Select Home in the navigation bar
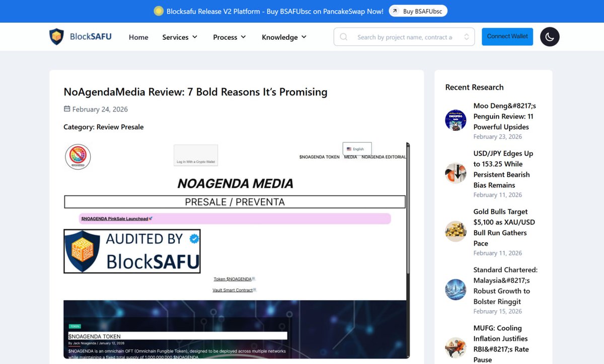This screenshot has width=604, height=364. (138, 37)
